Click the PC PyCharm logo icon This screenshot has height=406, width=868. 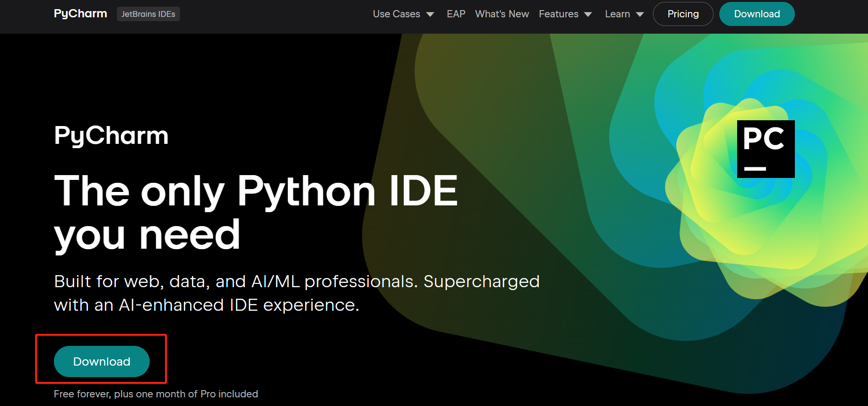tap(766, 149)
